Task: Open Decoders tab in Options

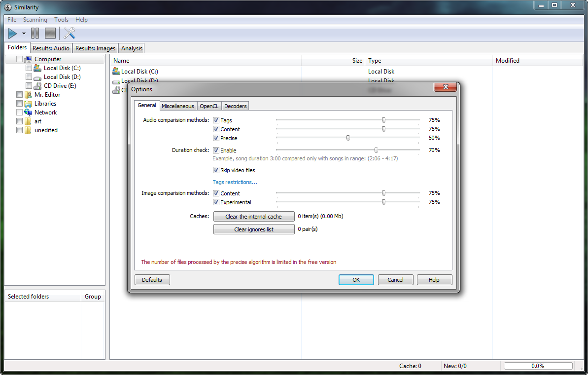Action: (x=236, y=106)
